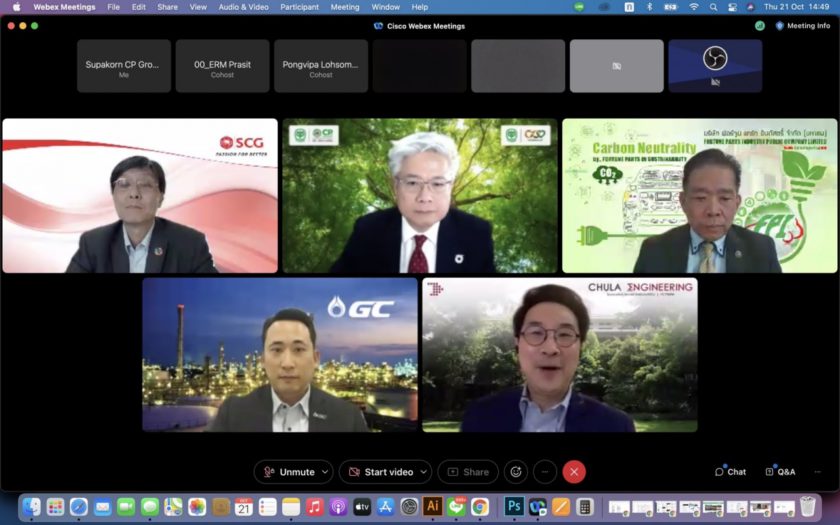Viewport: 840px width, 525px height.
Task: Toggle Wi-Fi icon in the menu bar
Action: (x=694, y=7)
